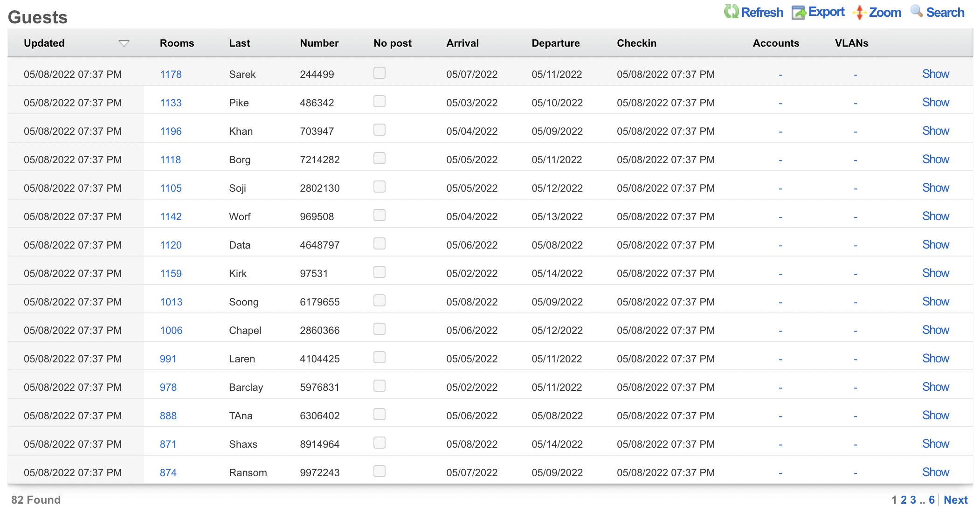
Task: Tick the No post checkbox for Chapel
Action: 380,329
